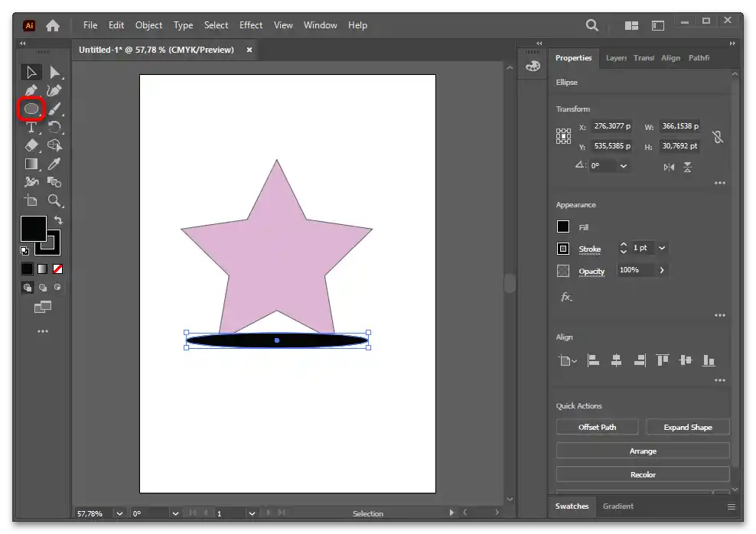This screenshot has height=534, width=756.
Task: Pick the Paintbrush tool
Action: (54, 109)
